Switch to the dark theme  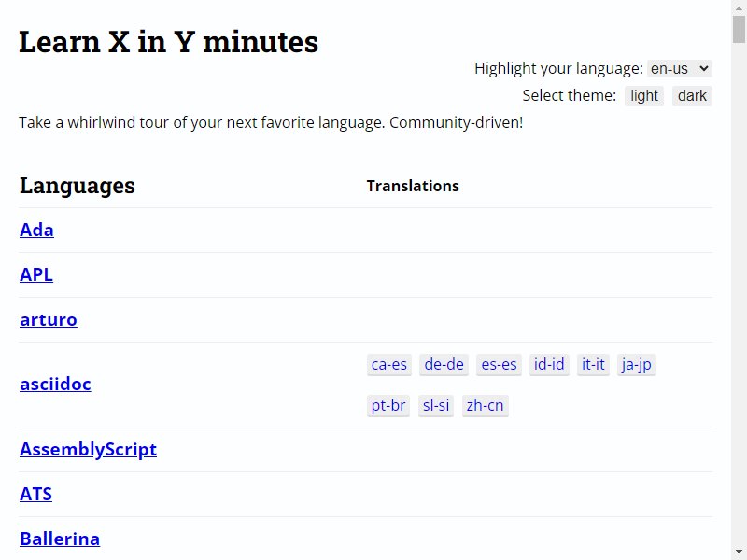click(x=692, y=96)
